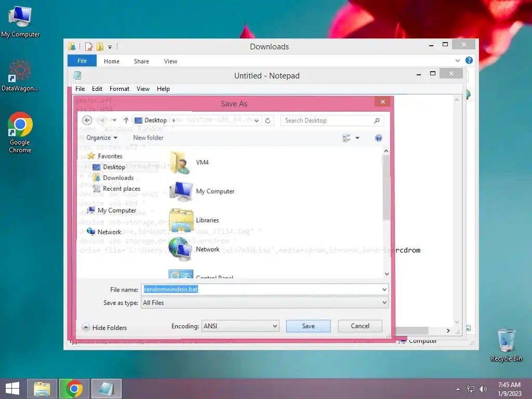Open help icon in Save As toolbar
The image size is (532, 399).
378,138
